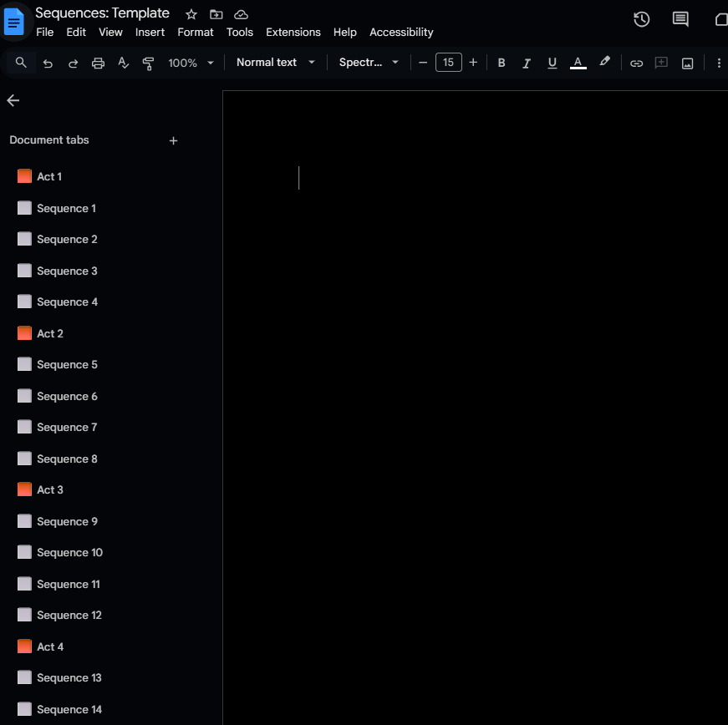
Task: Toggle bold formatting
Action: point(501,63)
